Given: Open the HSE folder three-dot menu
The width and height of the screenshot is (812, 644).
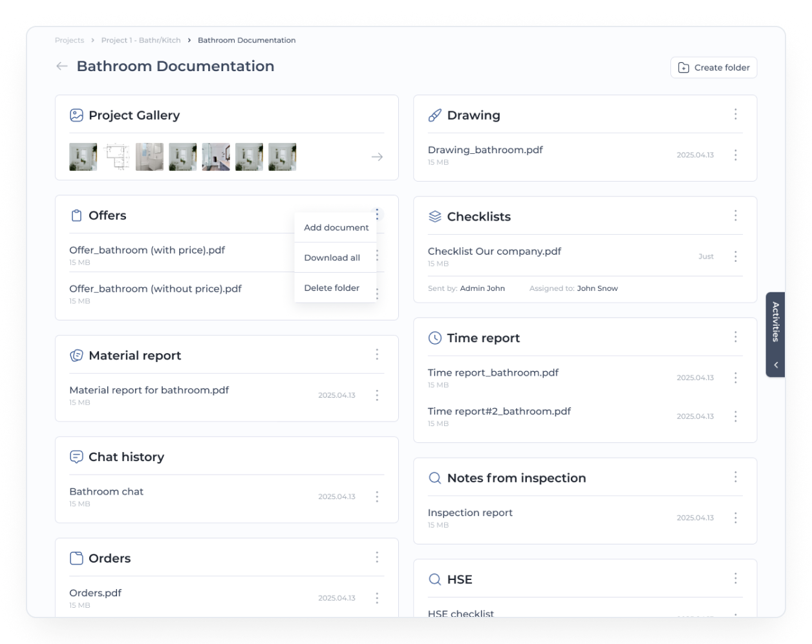Looking at the screenshot, I should pyautogui.click(x=735, y=579).
